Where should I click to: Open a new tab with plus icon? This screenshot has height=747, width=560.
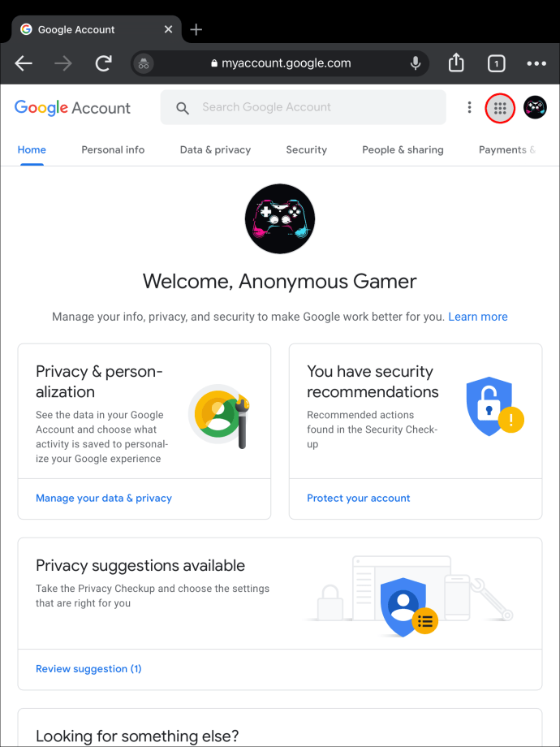tap(196, 29)
